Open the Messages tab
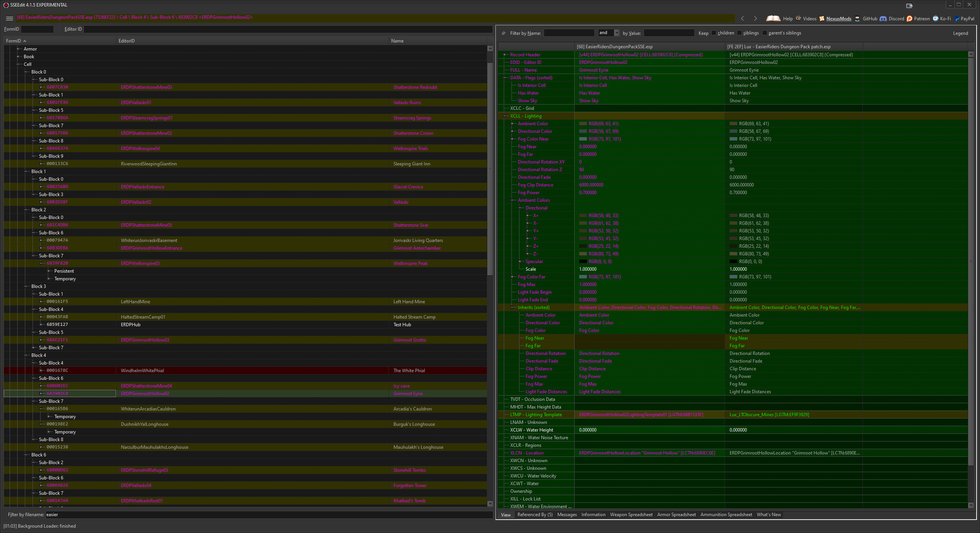 pyautogui.click(x=567, y=515)
